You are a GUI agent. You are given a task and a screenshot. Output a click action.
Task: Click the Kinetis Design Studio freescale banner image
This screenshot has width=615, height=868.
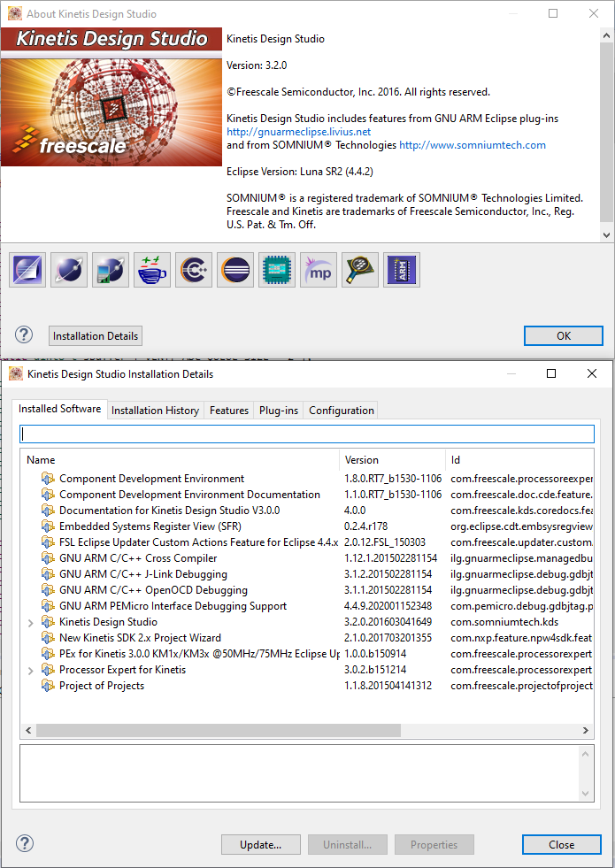[111, 96]
